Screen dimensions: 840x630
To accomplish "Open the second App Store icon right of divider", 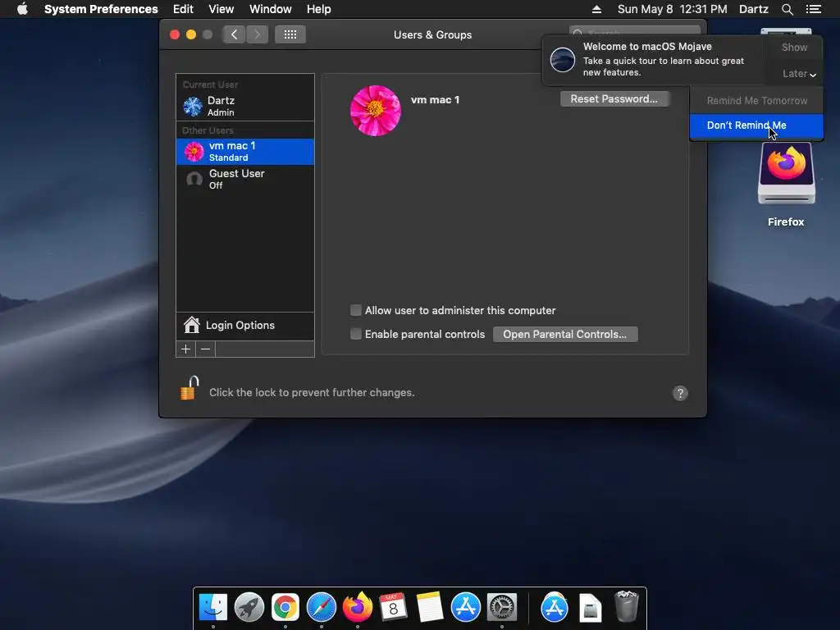I will [555, 607].
